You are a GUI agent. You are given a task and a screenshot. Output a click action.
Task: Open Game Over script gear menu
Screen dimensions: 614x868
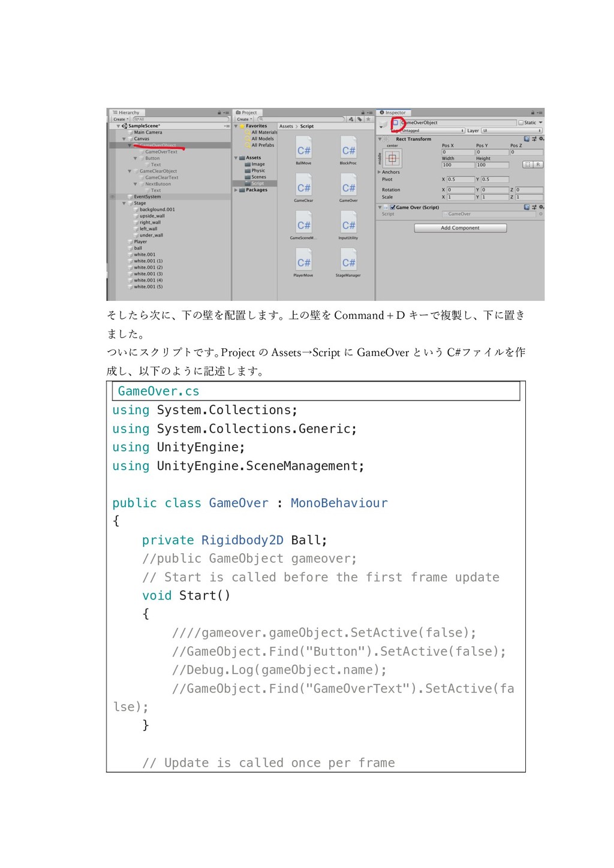tap(541, 207)
